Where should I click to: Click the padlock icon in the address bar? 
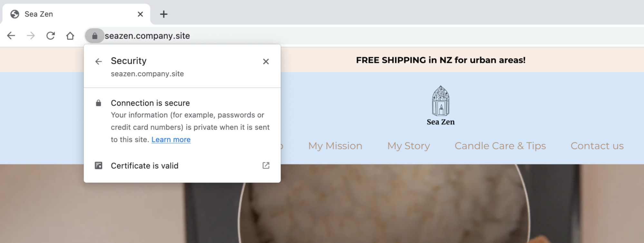pyautogui.click(x=95, y=36)
